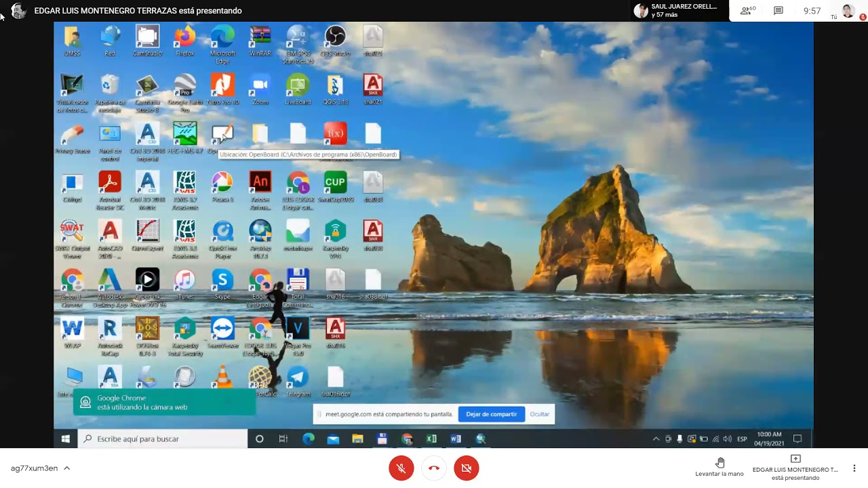Open Task View on the shared taskbar
Screen dimensions: 868x488
(283, 439)
